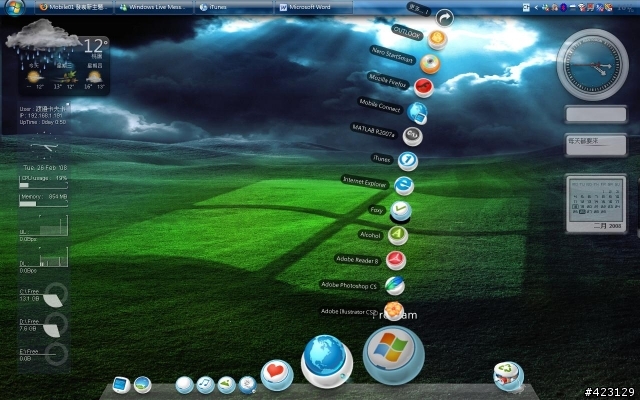
Task: Click the Mozilla Firefox label
Action: point(388,80)
